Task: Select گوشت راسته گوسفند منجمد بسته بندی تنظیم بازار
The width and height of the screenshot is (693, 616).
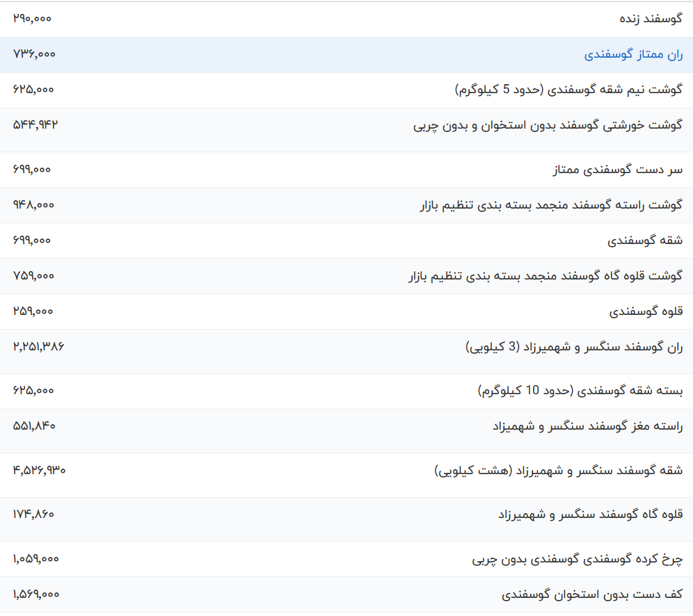Action: (x=551, y=205)
